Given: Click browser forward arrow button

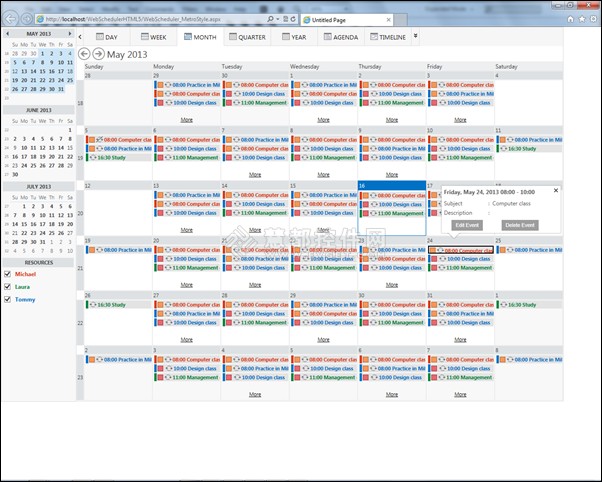Looking at the screenshot, I should 26,18.
